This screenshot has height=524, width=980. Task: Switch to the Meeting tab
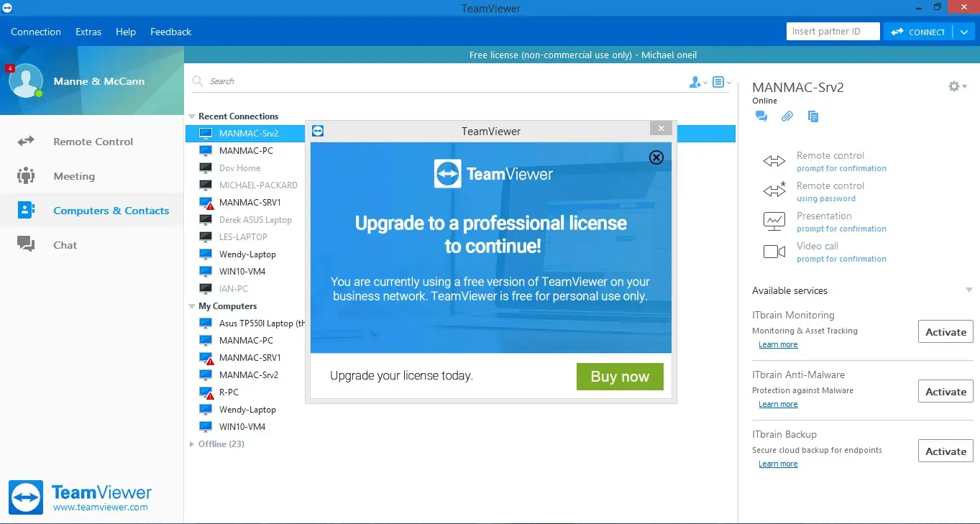[x=92, y=176]
